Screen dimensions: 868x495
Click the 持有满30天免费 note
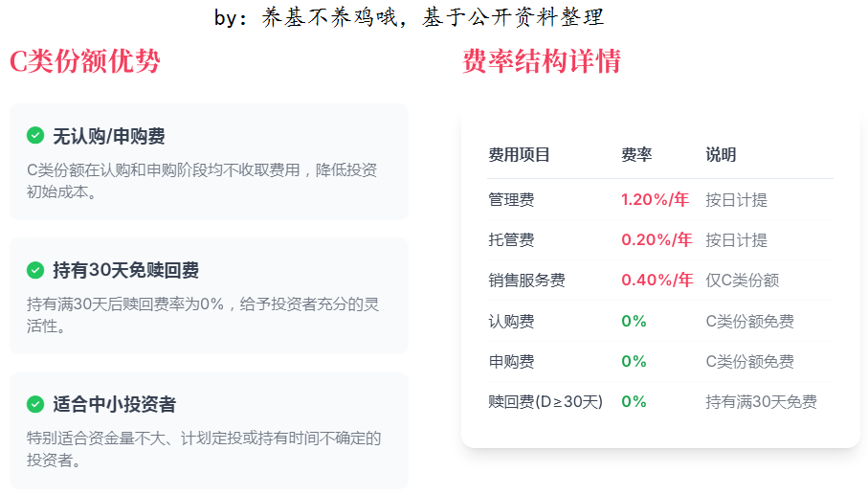761,402
